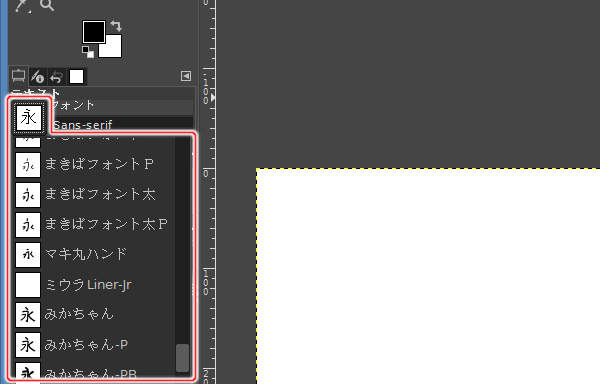600x384 pixels.
Task: Switch to the Tool Options tab
Action: coord(18,76)
